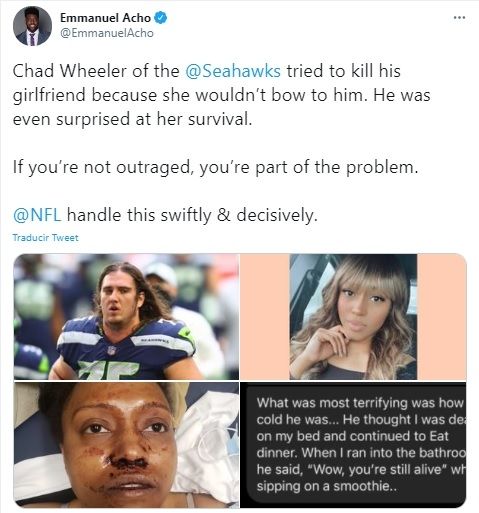
Task: Open Emmanuel Acho's profile avatar
Action: [x=32, y=26]
